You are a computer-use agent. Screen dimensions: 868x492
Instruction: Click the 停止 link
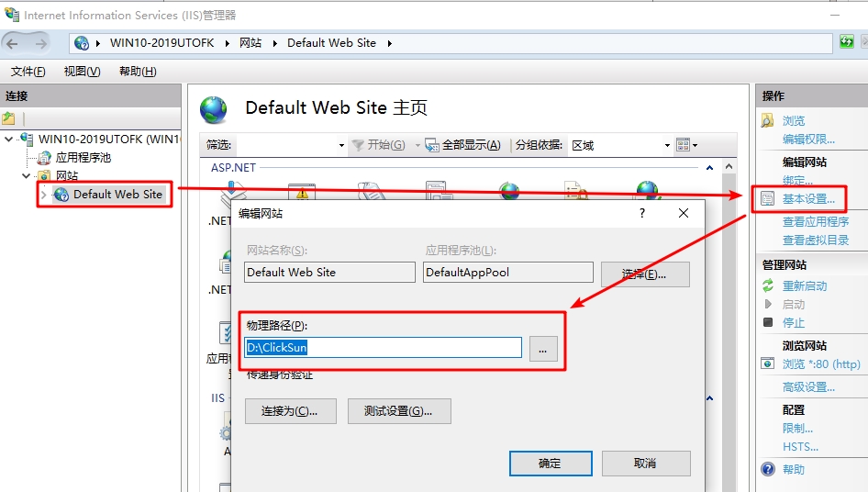(x=794, y=322)
